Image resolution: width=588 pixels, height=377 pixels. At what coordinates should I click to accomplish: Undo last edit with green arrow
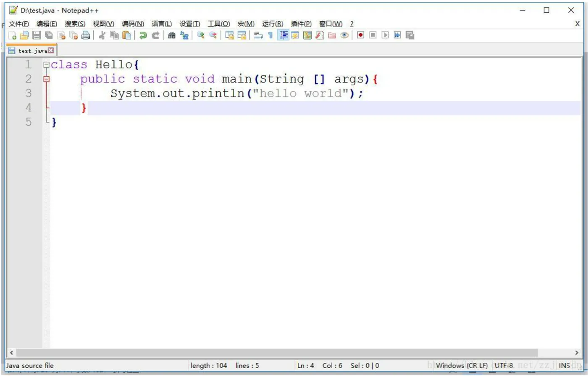pyautogui.click(x=143, y=35)
